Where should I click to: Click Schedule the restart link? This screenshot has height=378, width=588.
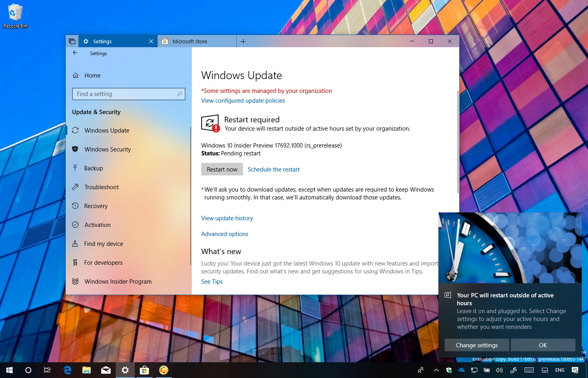coord(274,170)
